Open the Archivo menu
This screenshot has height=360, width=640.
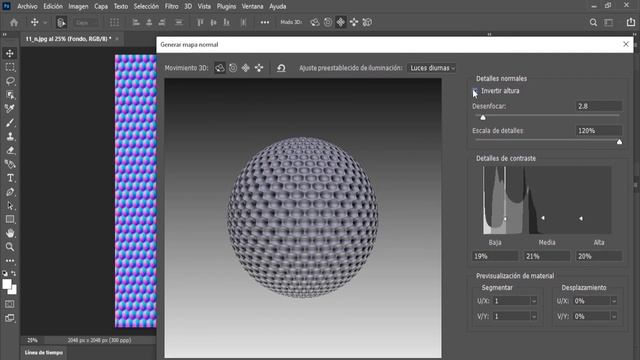[x=27, y=7]
